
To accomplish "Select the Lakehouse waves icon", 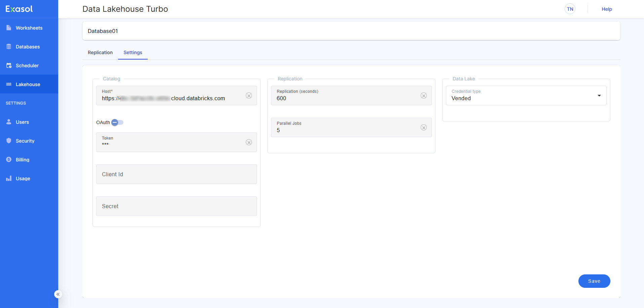I will click(9, 84).
